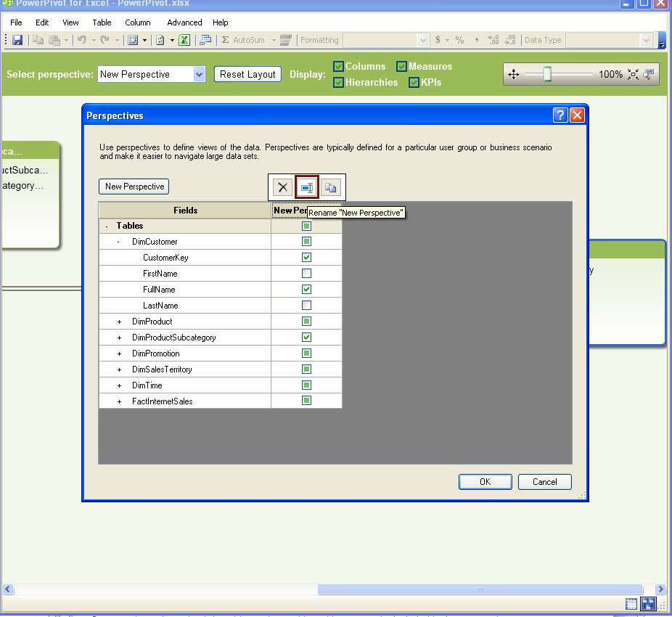Image resolution: width=672 pixels, height=617 pixels.
Task: Click the AutoSum sigma button
Action: [243, 40]
